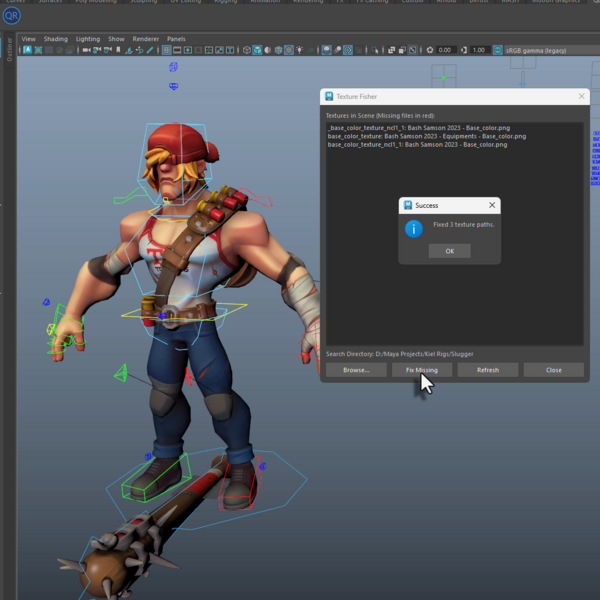The image size is (600, 600).
Task: Click the Refresh button
Action: [x=488, y=370]
